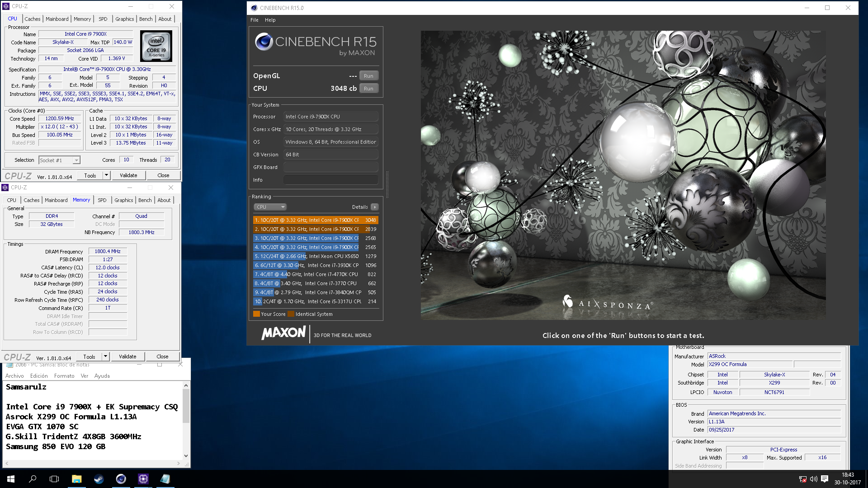Open Notepad Archivo menu
This screenshot has height=488, width=868.
tap(14, 376)
